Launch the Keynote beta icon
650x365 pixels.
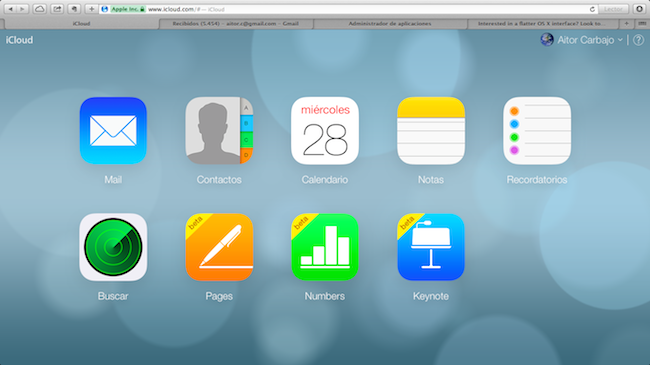[x=431, y=247]
